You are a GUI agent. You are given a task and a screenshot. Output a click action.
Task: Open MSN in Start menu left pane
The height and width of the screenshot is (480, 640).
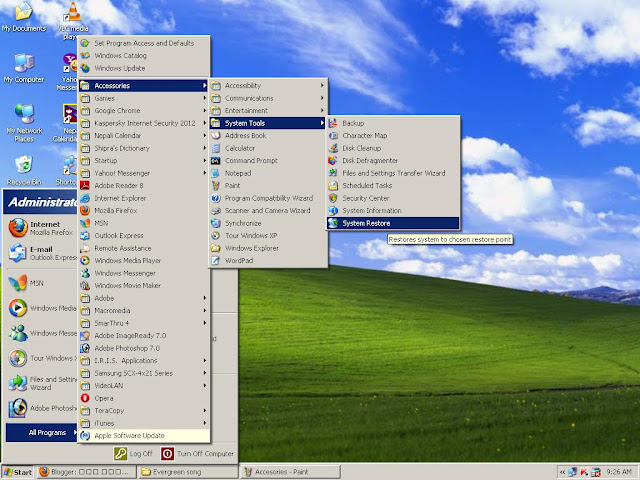[41, 283]
